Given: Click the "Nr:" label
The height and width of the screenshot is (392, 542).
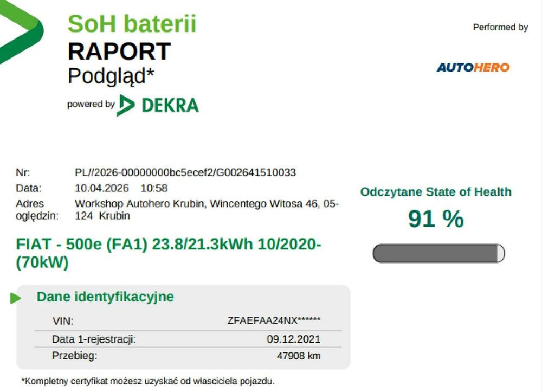Looking at the screenshot, I should click(x=23, y=172).
